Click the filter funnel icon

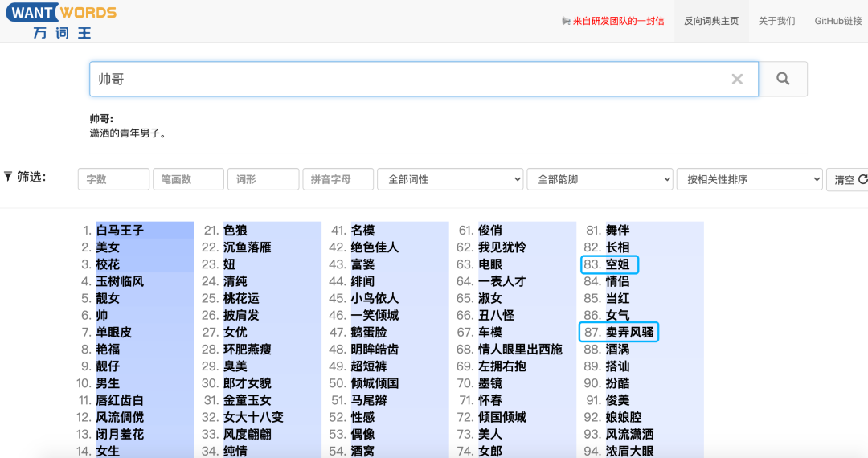tap(8, 177)
